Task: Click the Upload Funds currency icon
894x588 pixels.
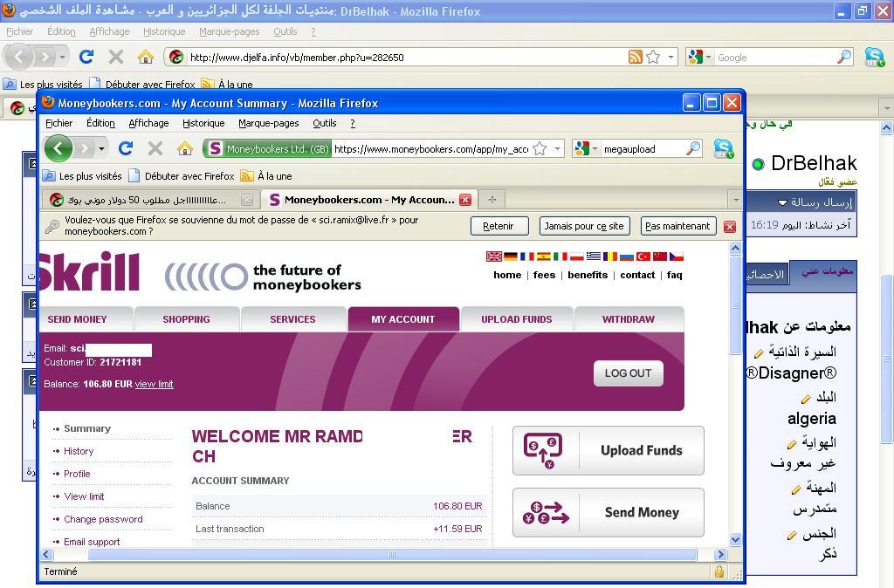Action: click(543, 451)
